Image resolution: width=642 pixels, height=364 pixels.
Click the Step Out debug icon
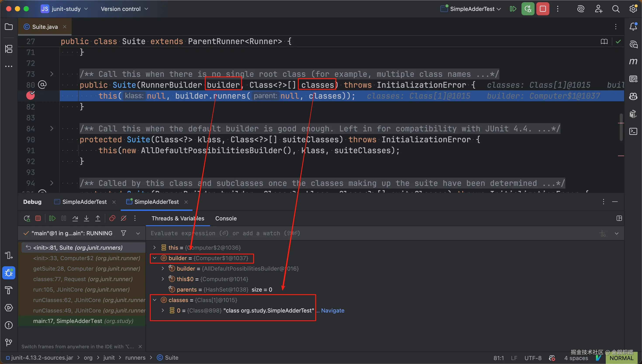pos(98,218)
